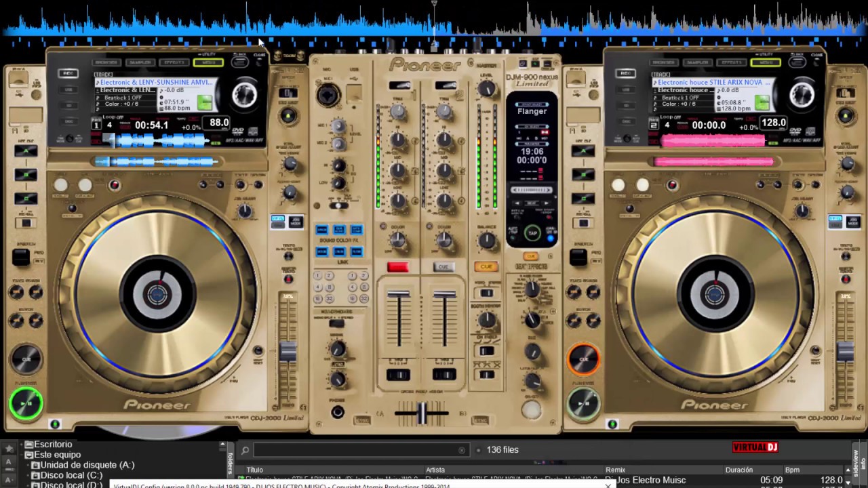Click the REC button on left deck
The image size is (868, 488).
click(68, 73)
